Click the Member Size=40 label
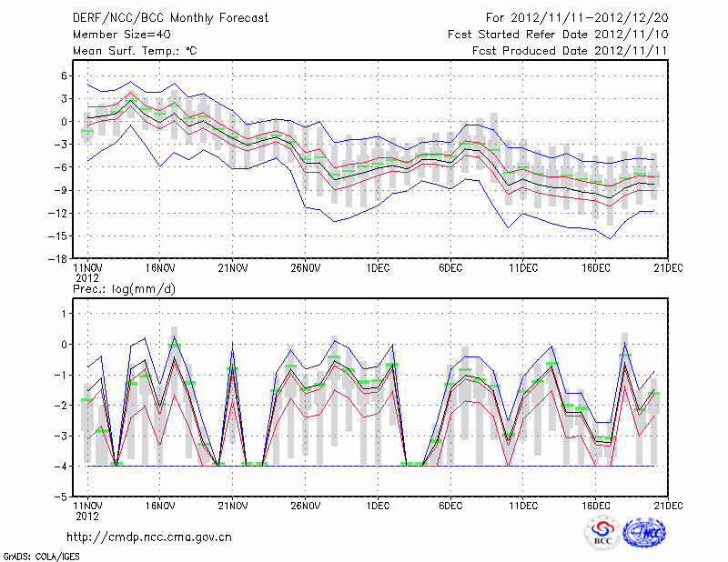Screen dimensions: 728x562 121,35
